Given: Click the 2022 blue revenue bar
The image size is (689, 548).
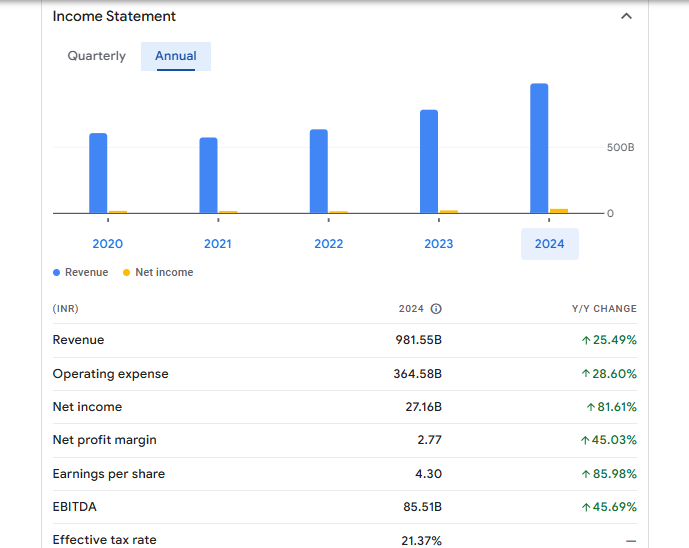Looking at the screenshot, I should (319, 171).
